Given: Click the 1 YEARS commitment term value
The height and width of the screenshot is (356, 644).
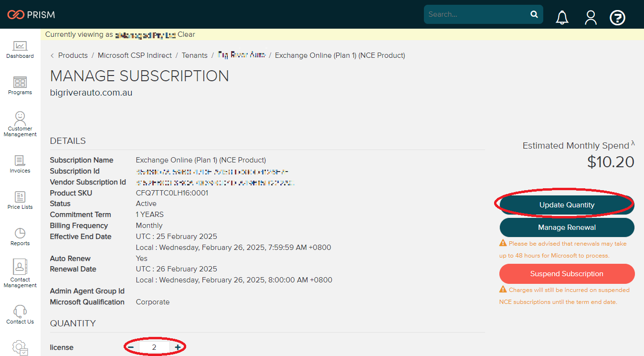Looking at the screenshot, I should [150, 215].
